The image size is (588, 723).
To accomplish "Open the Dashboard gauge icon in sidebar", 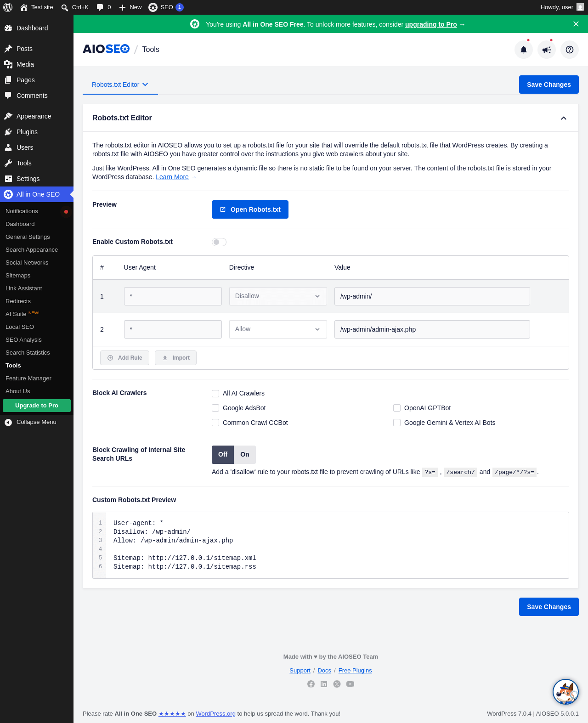I will [x=8, y=28].
